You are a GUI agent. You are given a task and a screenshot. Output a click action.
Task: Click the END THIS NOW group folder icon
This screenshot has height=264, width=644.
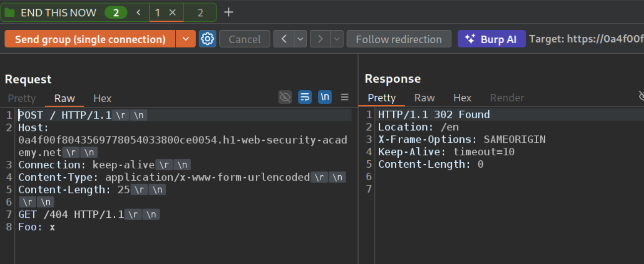tap(9, 12)
